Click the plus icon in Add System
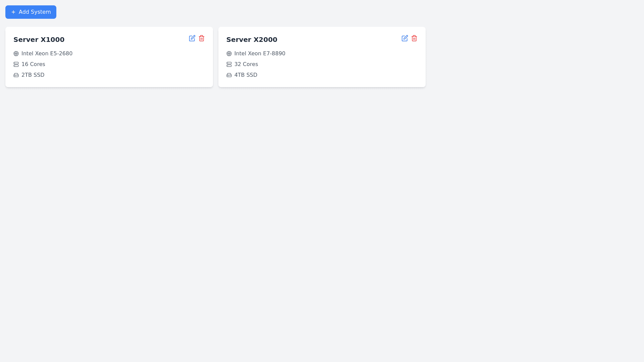 (13, 12)
